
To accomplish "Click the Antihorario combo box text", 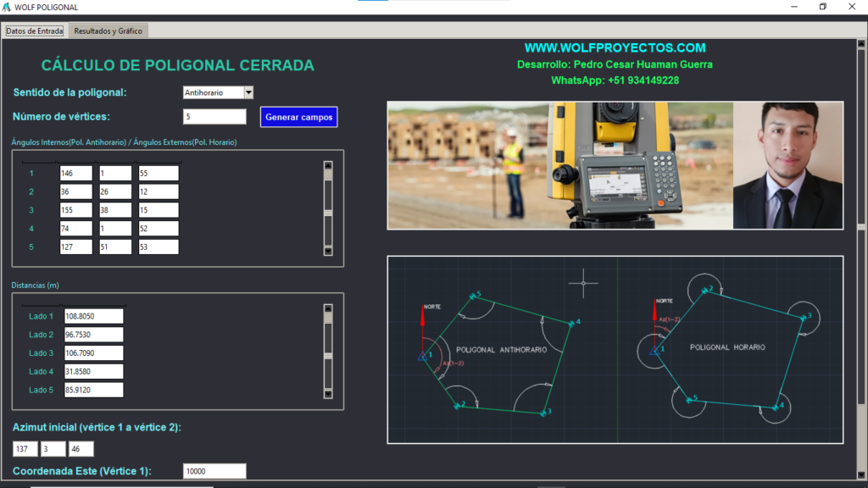I will [x=212, y=92].
